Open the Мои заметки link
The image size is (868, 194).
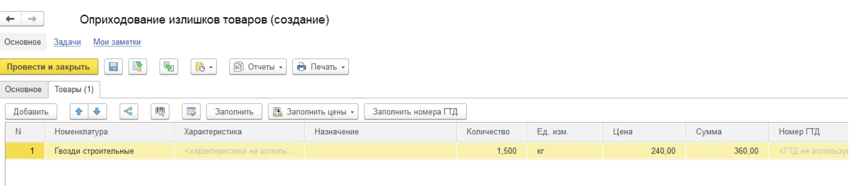pyautogui.click(x=117, y=42)
